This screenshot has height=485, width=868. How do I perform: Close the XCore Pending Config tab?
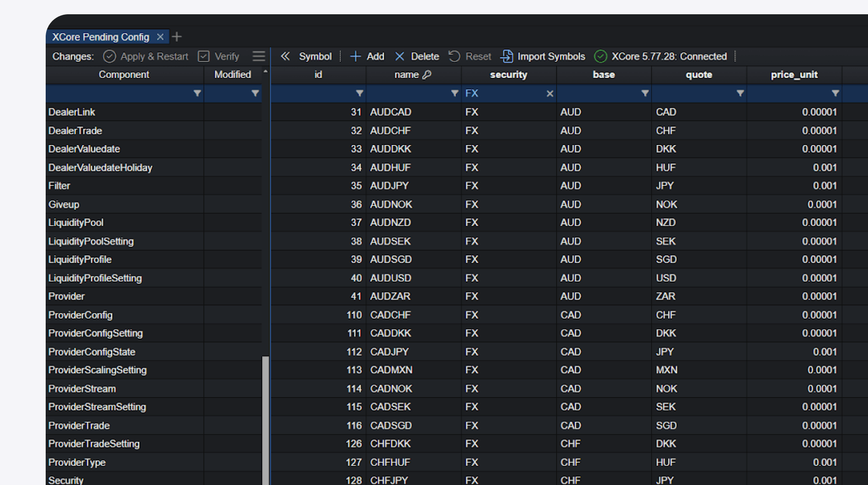160,37
